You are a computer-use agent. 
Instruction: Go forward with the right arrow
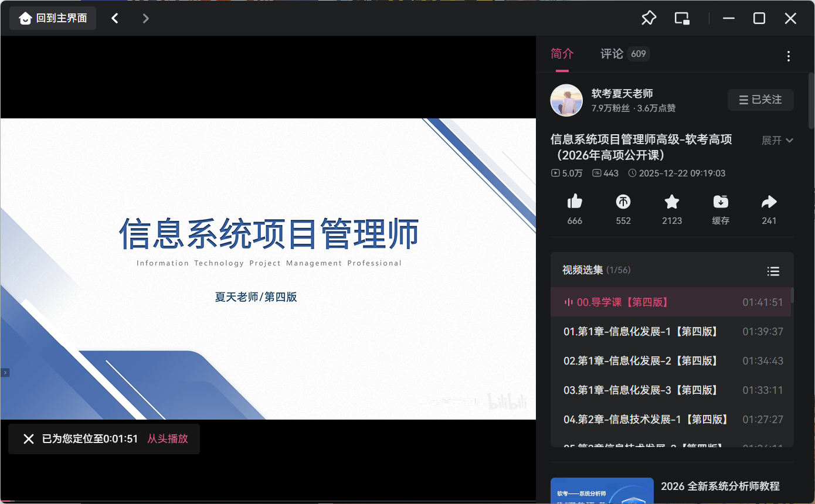[x=146, y=18]
